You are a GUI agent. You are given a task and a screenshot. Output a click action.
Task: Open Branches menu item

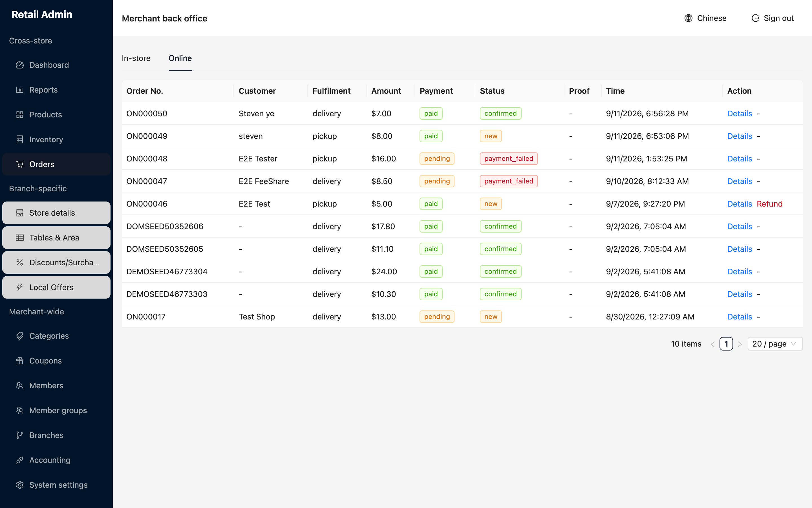tap(56, 435)
